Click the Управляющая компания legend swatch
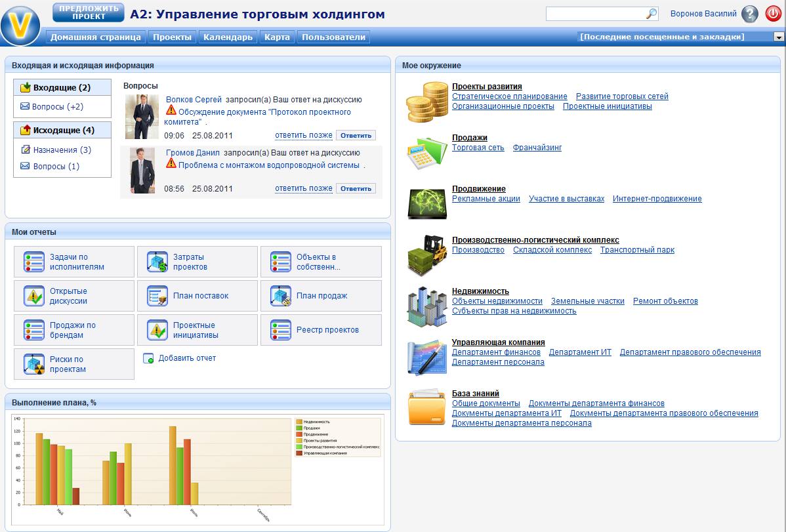Viewport: 786px width, 532px height. (299, 453)
